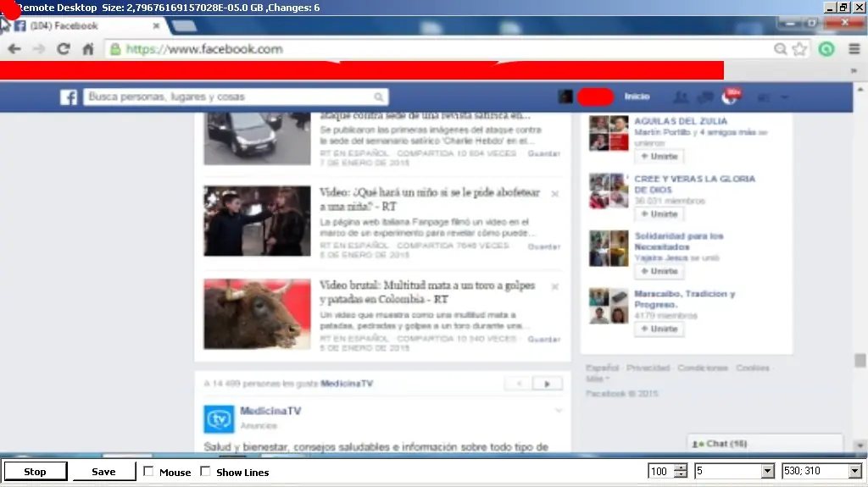
Task: Toggle the Mouse checkbox
Action: [x=148, y=472]
